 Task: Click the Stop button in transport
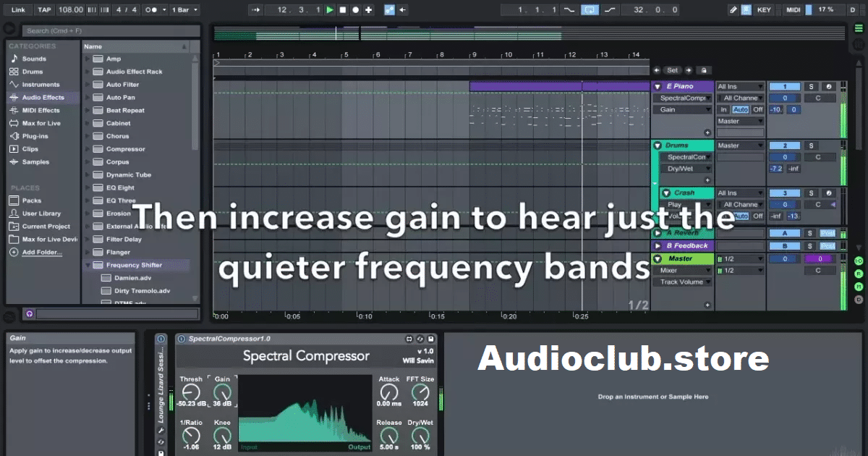point(343,9)
